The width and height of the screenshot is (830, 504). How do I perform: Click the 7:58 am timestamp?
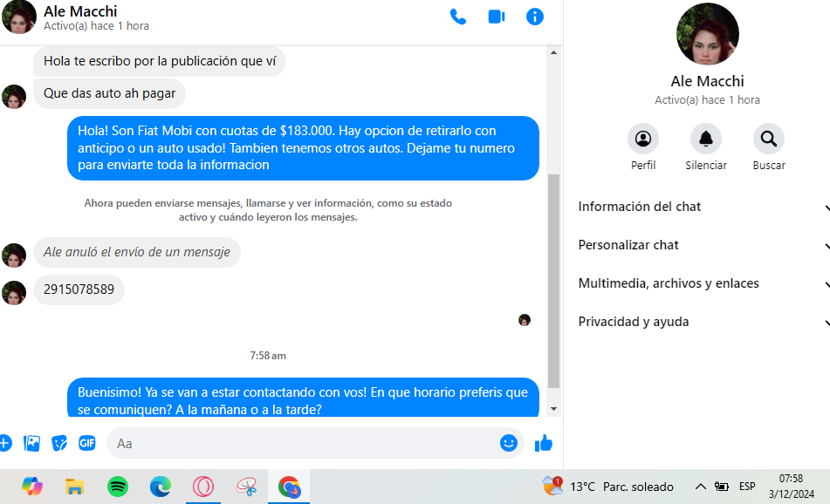(268, 356)
